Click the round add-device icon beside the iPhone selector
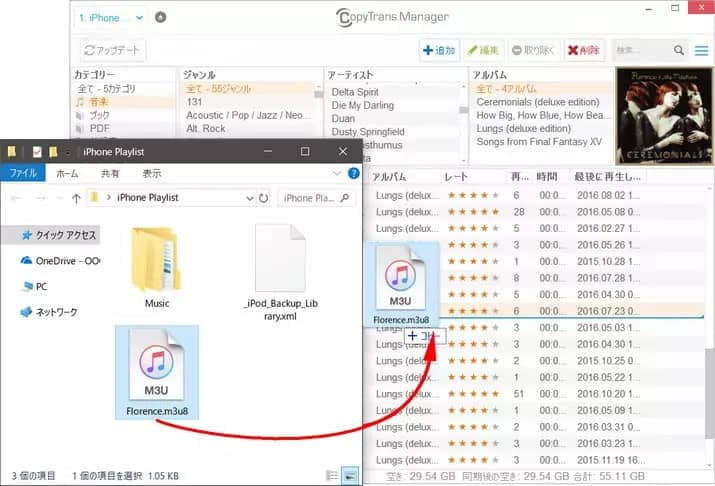This screenshot has height=486, width=715. (161, 17)
